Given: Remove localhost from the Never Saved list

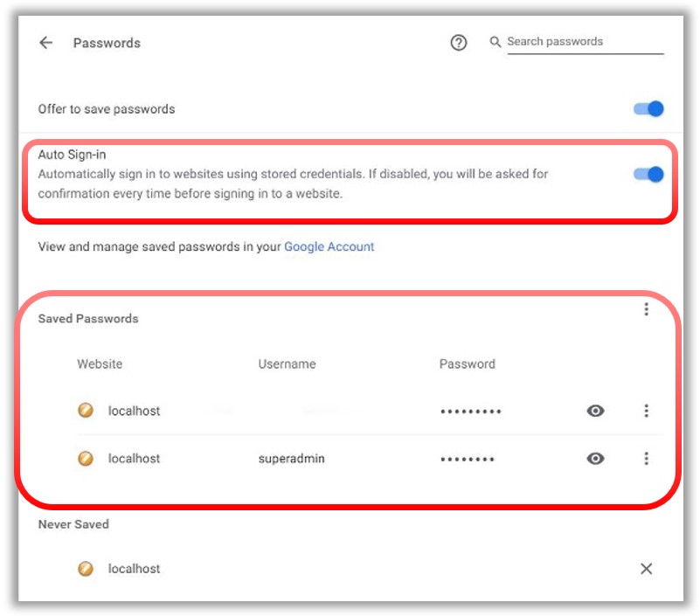Looking at the screenshot, I should (646, 569).
